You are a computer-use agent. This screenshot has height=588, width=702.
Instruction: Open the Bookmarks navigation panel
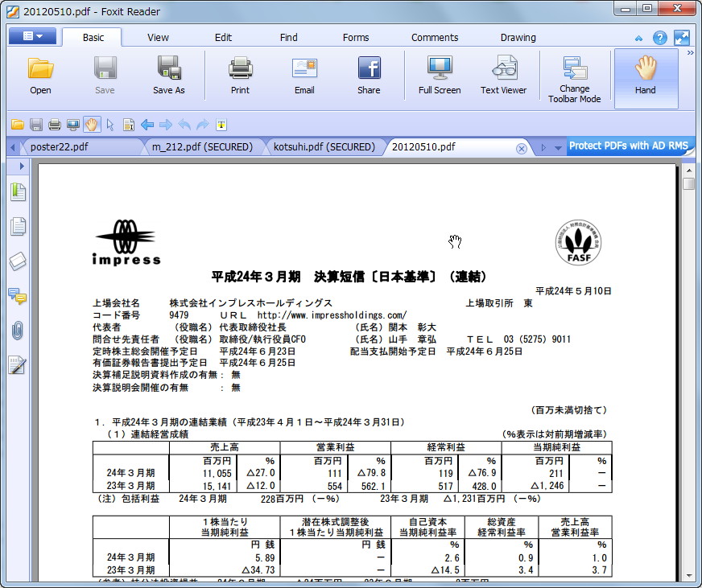pyautogui.click(x=19, y=191)
